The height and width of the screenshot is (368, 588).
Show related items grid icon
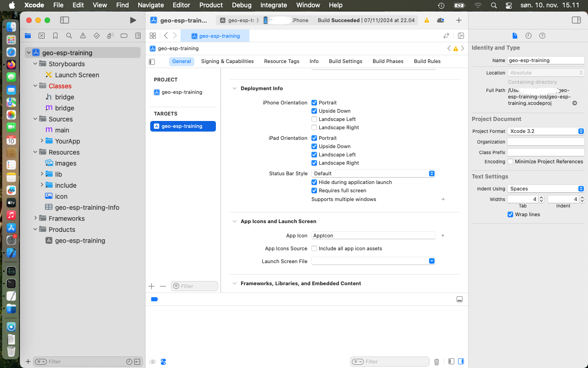(x=153, y=35)
